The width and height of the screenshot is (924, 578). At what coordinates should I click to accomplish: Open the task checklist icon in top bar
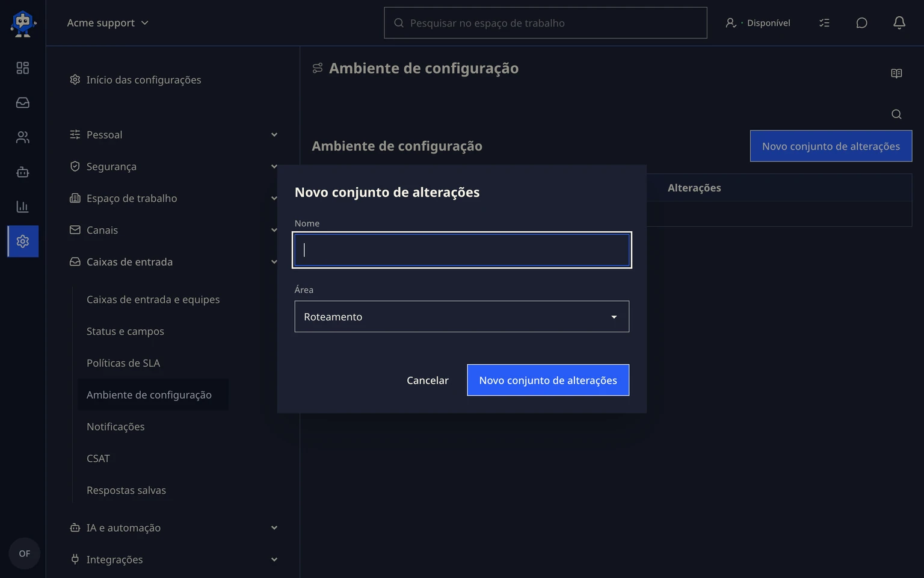[x=824, y=23]
